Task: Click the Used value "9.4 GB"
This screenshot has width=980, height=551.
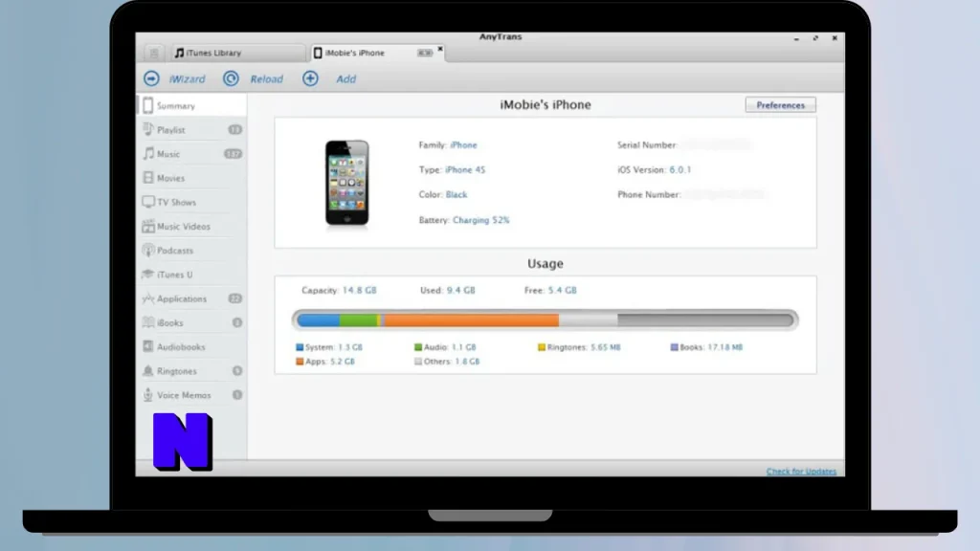Action: 460,291
